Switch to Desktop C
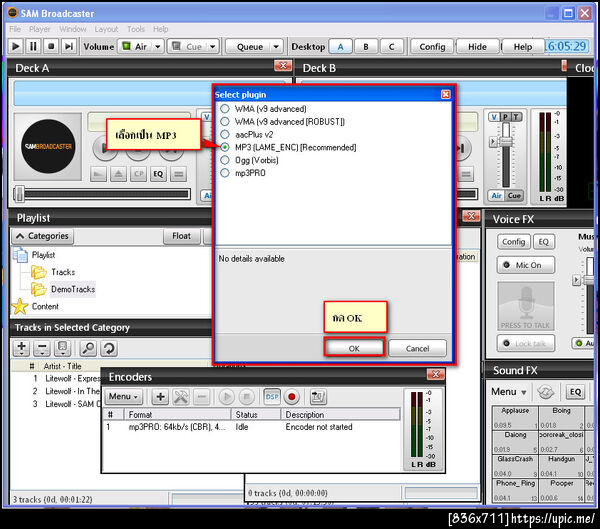Viewport: 600px width, 529px height. pos(391,47)
